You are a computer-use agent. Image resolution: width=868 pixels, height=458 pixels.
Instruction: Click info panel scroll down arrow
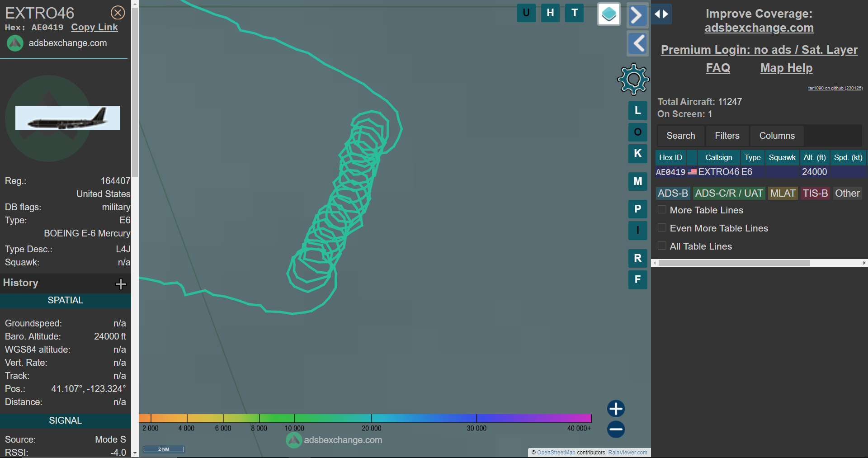click(x=135, y=453)
